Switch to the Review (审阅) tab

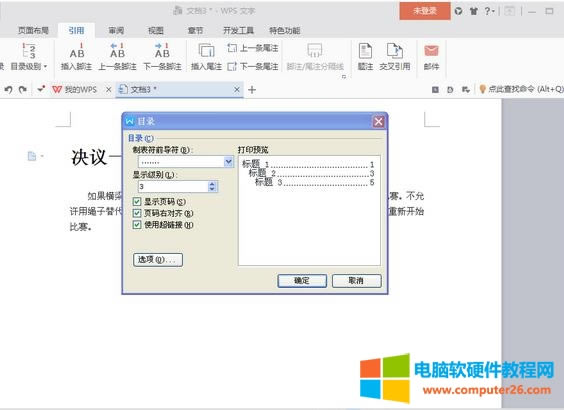116,31
